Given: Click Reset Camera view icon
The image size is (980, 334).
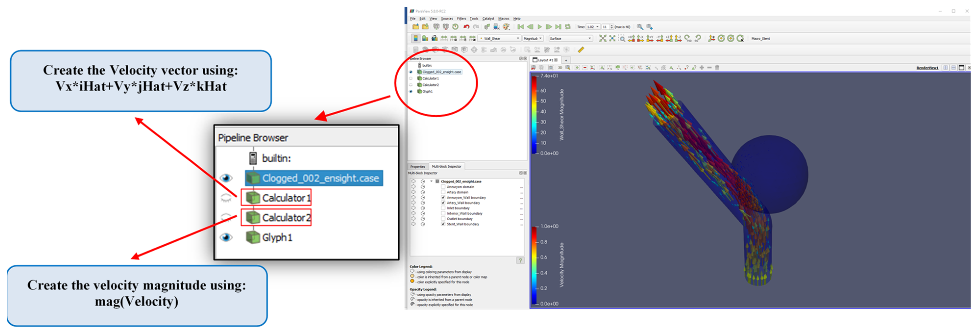Looking at the screenshot, I should [x=603, y=38].
